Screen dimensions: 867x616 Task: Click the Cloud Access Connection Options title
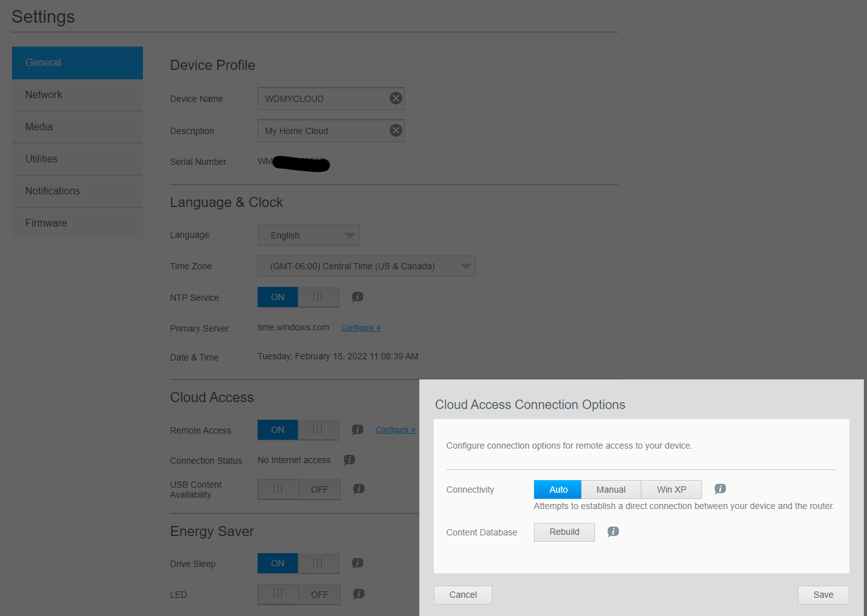pyautogui.click(x=530, y=405)
